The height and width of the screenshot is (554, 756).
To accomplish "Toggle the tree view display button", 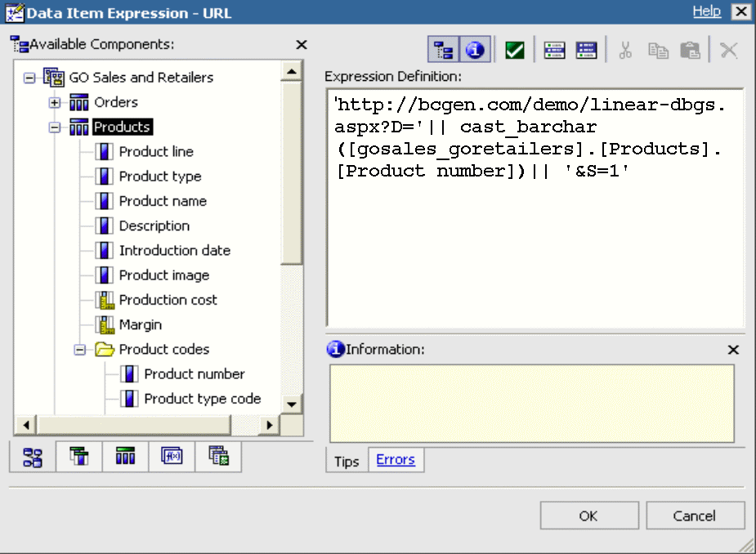I will coord(444,49).
